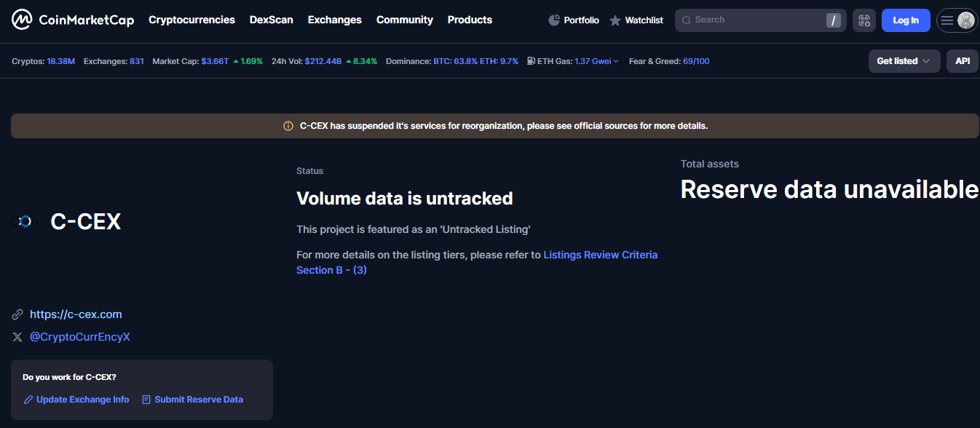The image size is (980, 428).
Task: Click the API button
Action: coord(963,61)
